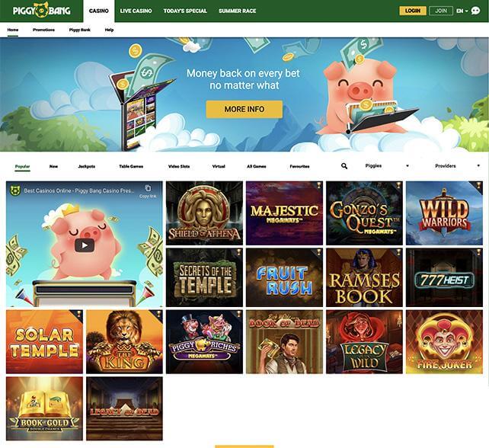Click the video channel avatar icon
The image size is (489, 448).
pyautogui.click(x=15, y=190)
